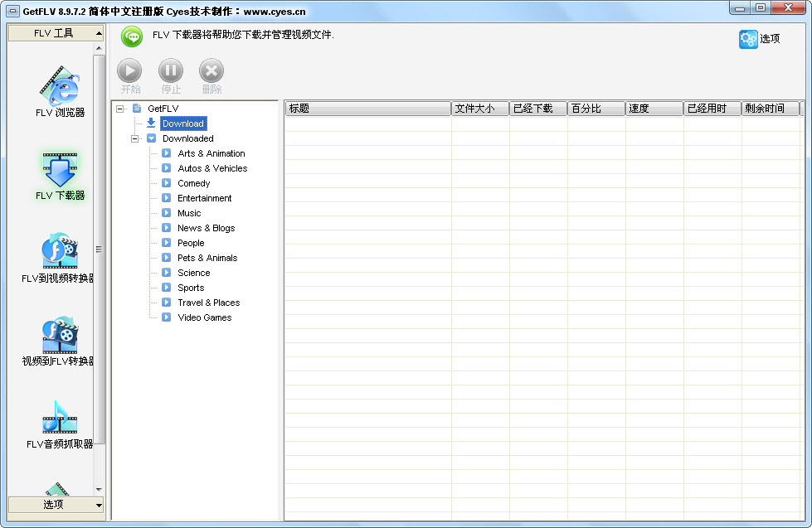
Task: Click the Pets & Animals play icon
Action: (166, 257)
